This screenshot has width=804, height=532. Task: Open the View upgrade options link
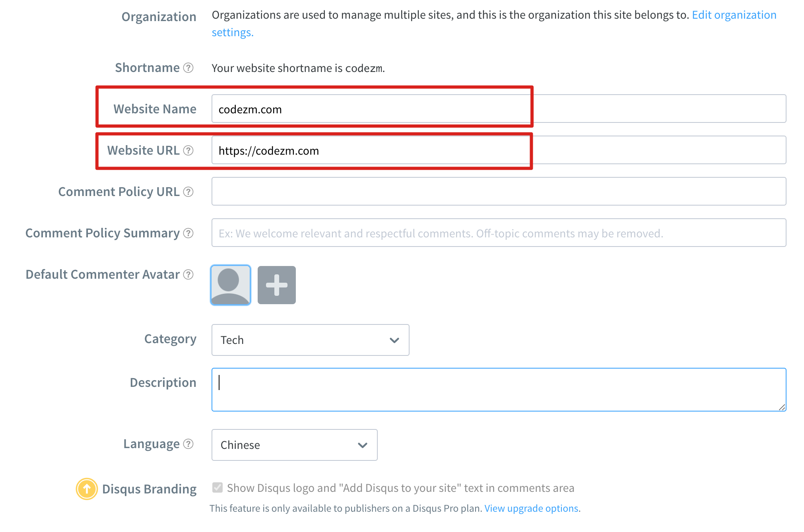coord(531,509)
